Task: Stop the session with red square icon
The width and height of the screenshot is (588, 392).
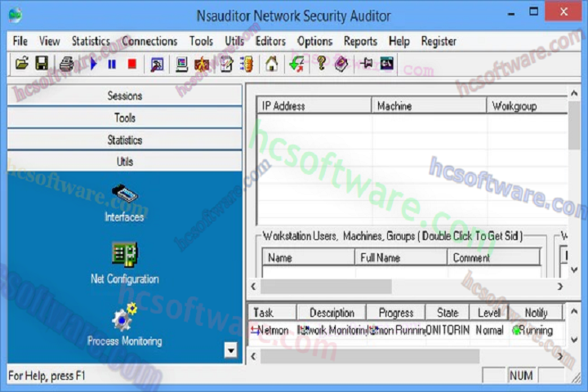Action: [132, 64]
